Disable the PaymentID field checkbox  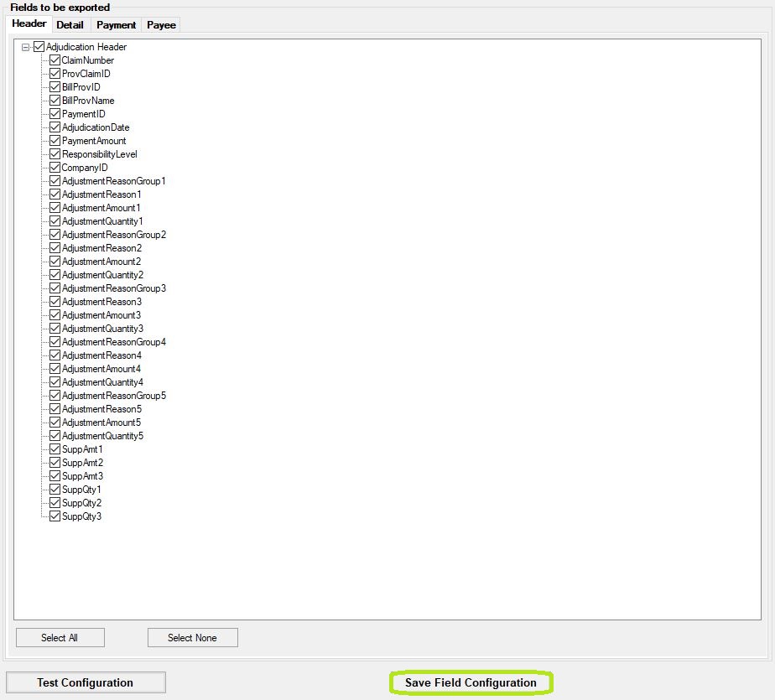55,114
